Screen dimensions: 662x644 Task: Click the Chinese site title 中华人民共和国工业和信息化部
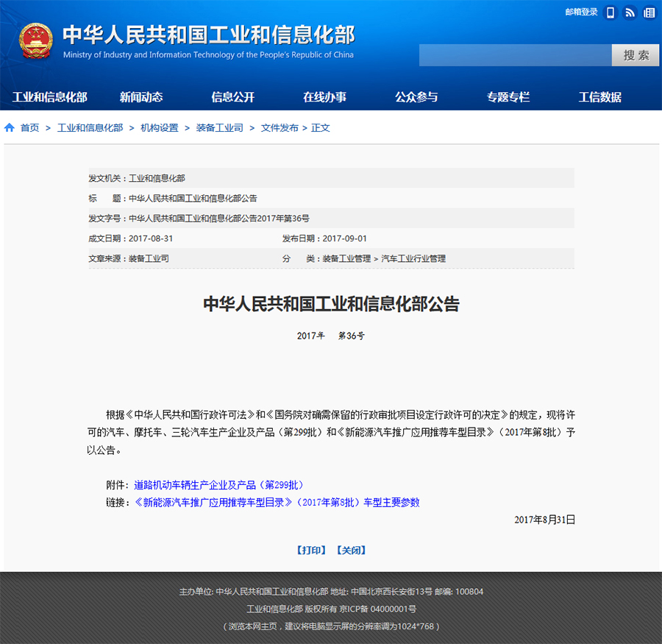point(209,35)
